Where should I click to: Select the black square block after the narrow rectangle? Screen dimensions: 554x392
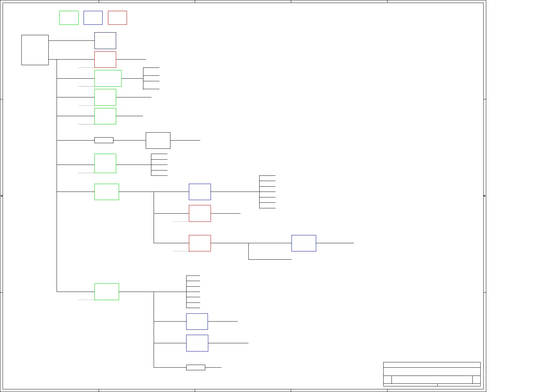158,141
